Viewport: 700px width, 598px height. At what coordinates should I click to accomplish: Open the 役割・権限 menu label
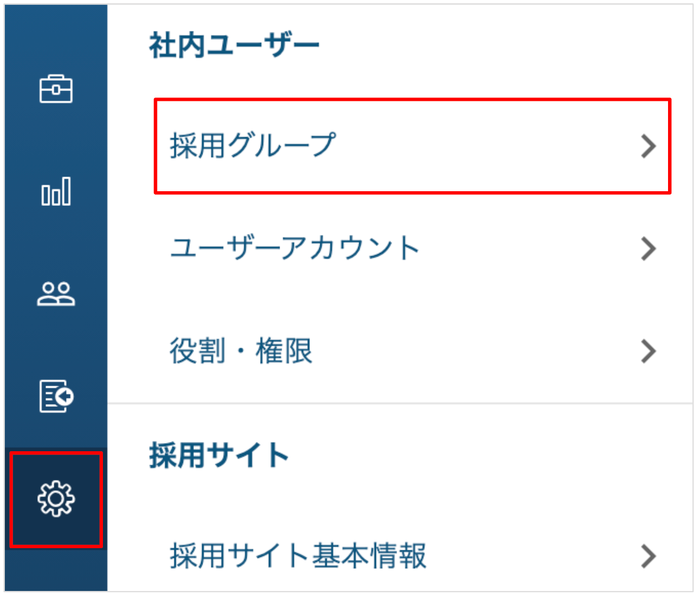(x=241, y=350)
